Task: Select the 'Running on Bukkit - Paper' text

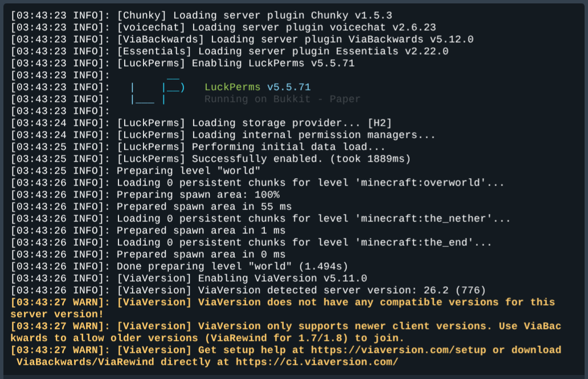Action: (282, 99)
